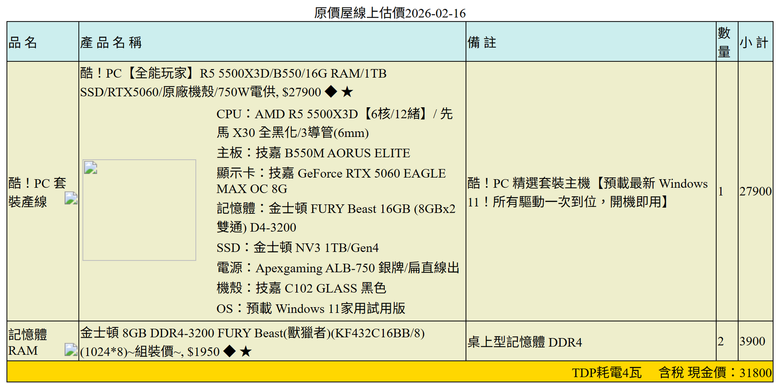The image size is (780, 384).
Task: Click the 數量 column header
Action: [727, 42]
